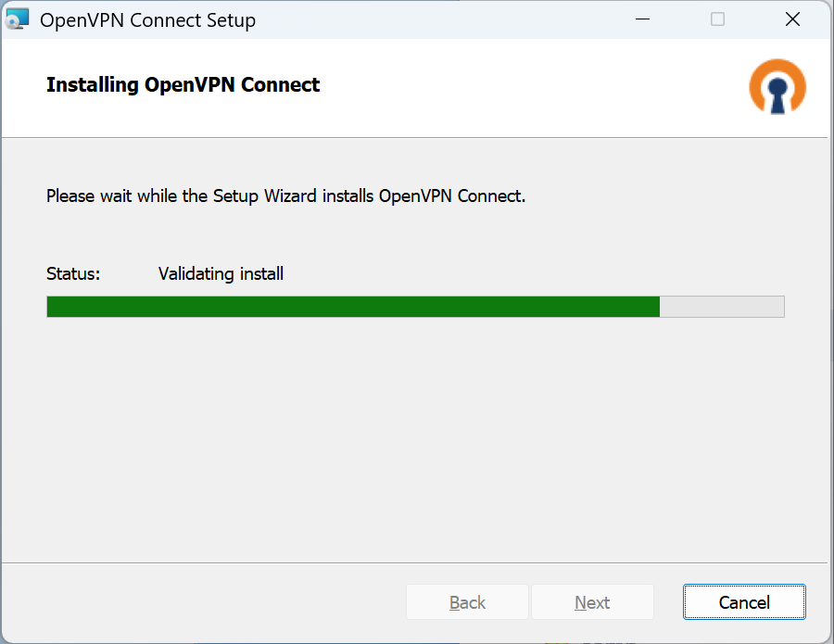This screenshot has height=644, width=834.
Task: Click the separator line above the Cancel button
Action: coord(417,562)
